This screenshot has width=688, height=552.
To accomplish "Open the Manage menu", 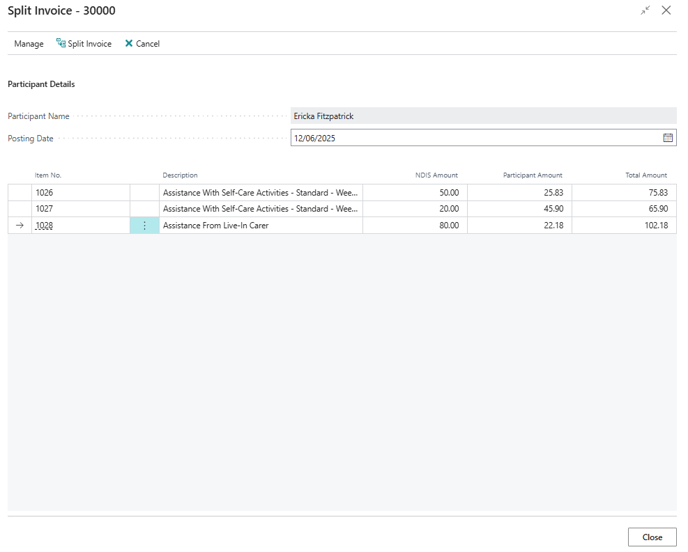I will [x=29, y=44].
